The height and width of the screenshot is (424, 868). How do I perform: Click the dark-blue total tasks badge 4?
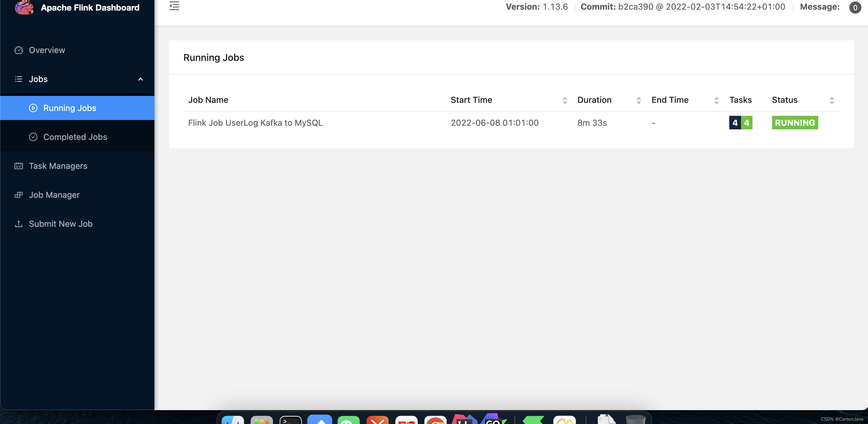pyautogui.click(x=735, y=123)
